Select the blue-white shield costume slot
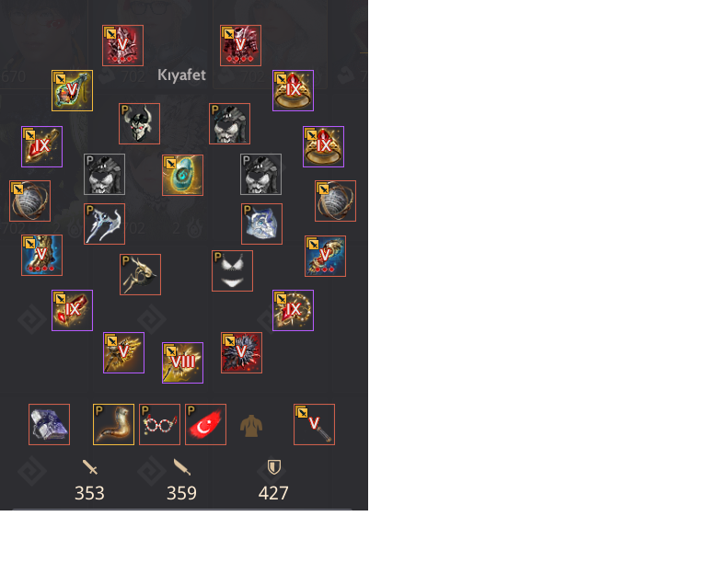 pos(262,224)
